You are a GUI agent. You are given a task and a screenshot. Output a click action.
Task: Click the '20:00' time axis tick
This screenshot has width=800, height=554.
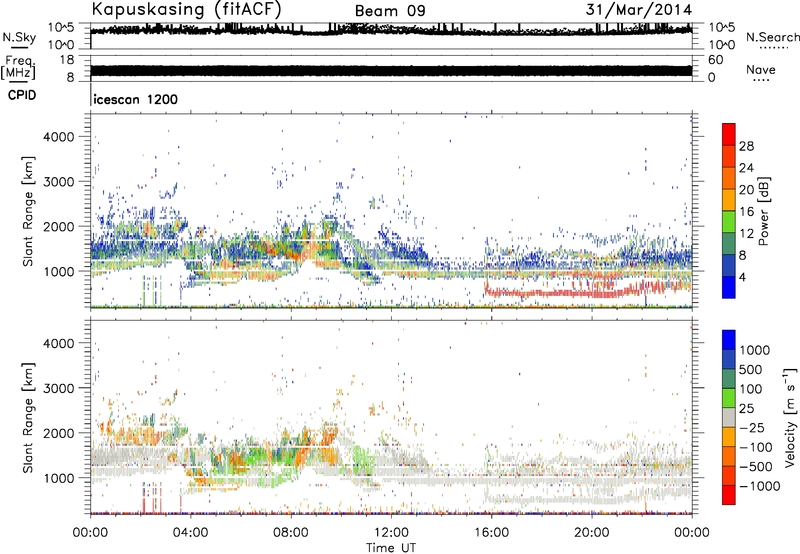[x=591, y=533]
